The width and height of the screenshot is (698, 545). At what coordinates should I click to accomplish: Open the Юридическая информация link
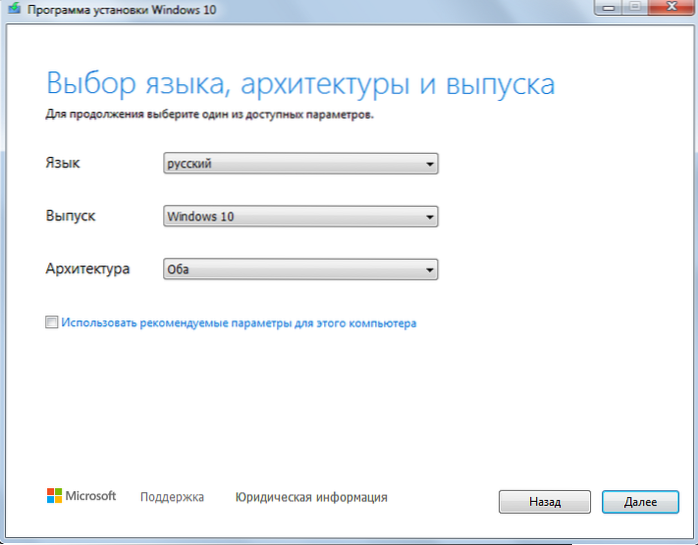(311, 497)
